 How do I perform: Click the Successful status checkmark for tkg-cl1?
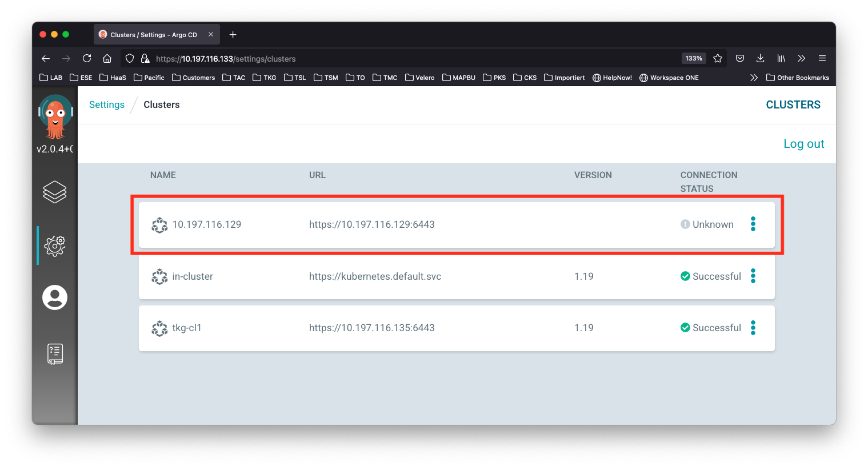(685, 328)
